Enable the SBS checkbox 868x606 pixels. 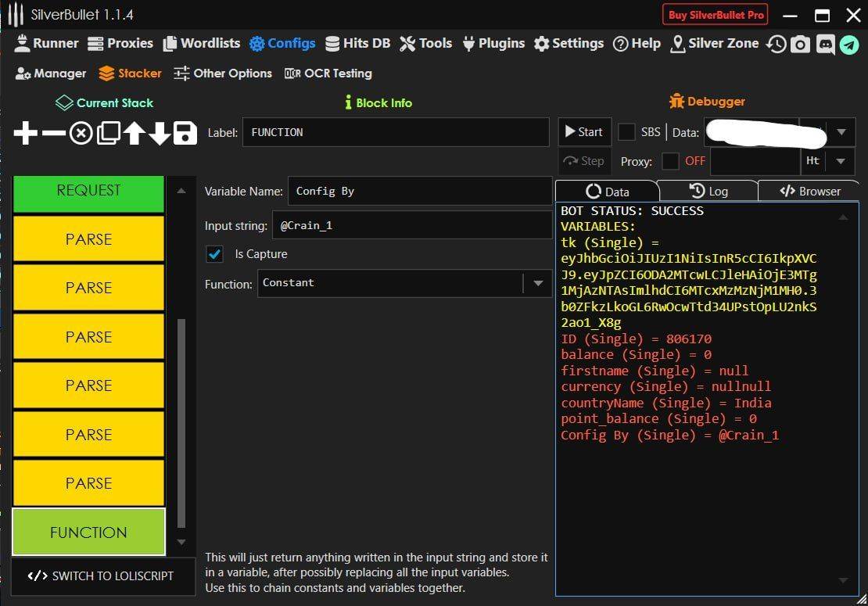coord(626,132)
